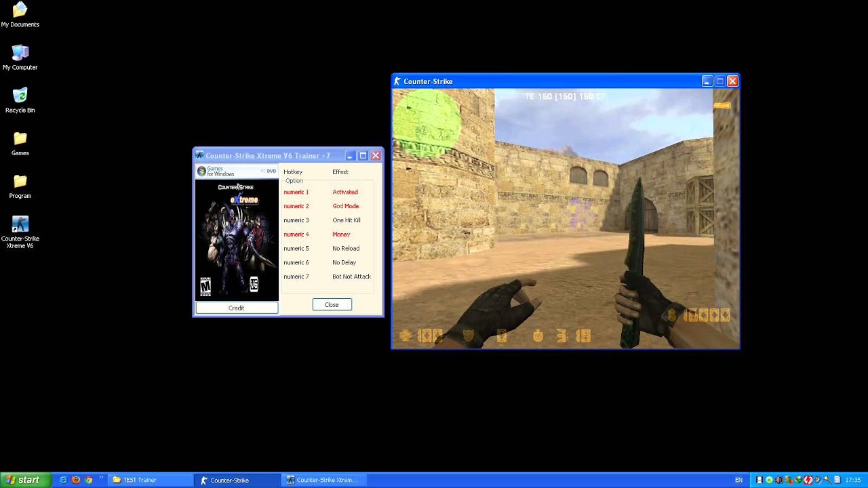
Task: Click the EN language indicator
Action: point(738,480)
